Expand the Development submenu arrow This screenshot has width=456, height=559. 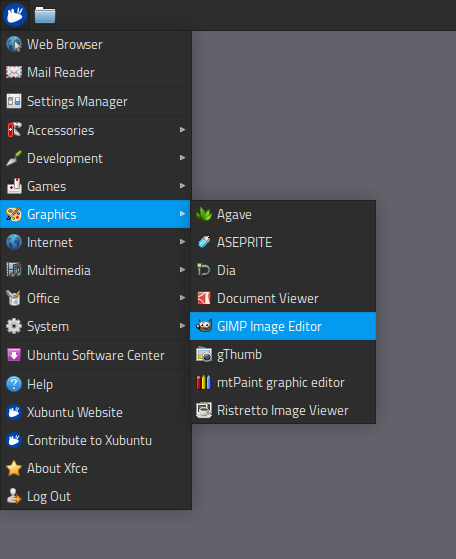(x=183, y=158)
